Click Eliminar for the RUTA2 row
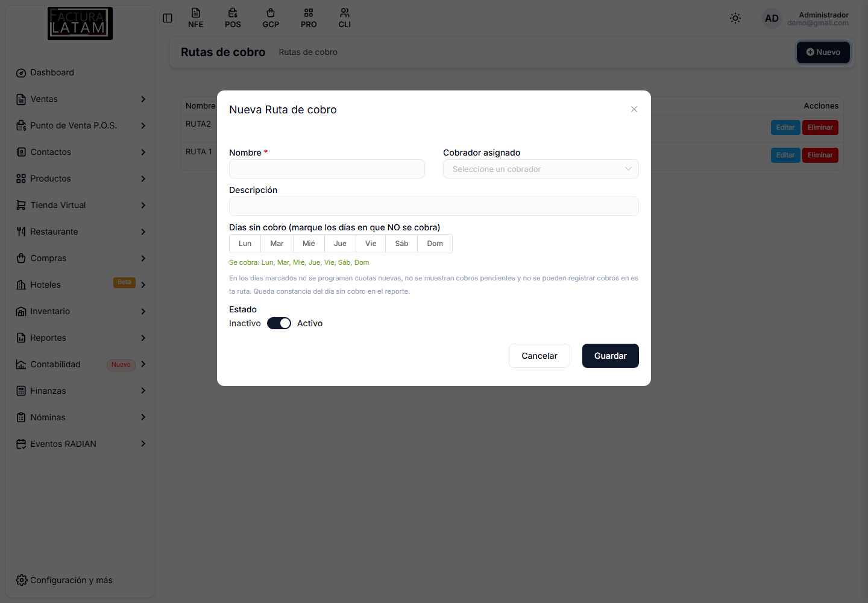The width and height of the screenshot is (868, 603). pos(820,127)
